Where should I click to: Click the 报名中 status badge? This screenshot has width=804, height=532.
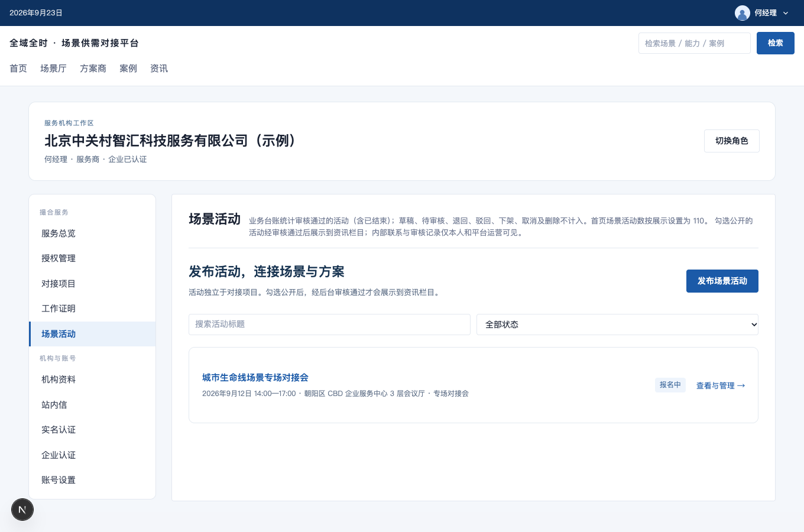[670, 385]
